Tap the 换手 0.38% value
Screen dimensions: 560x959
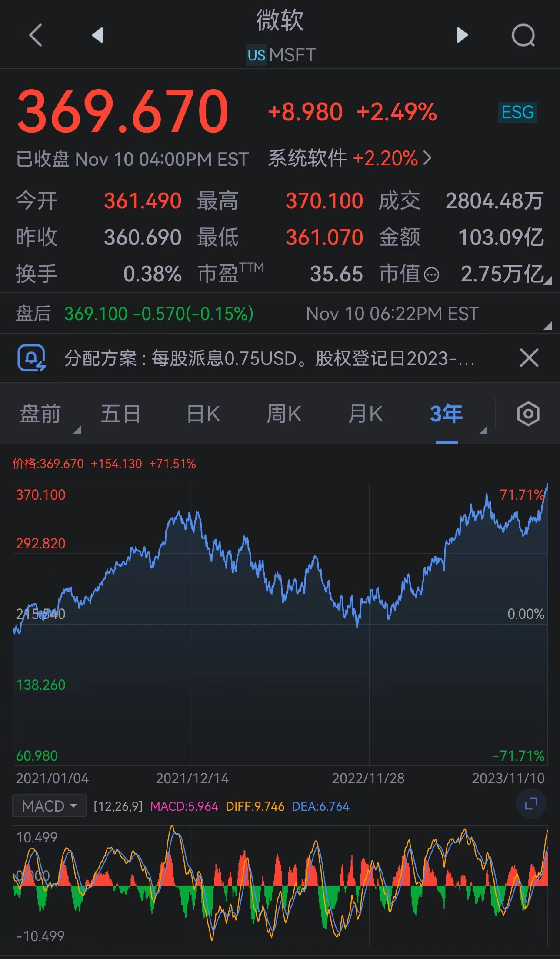coord(152,274)
